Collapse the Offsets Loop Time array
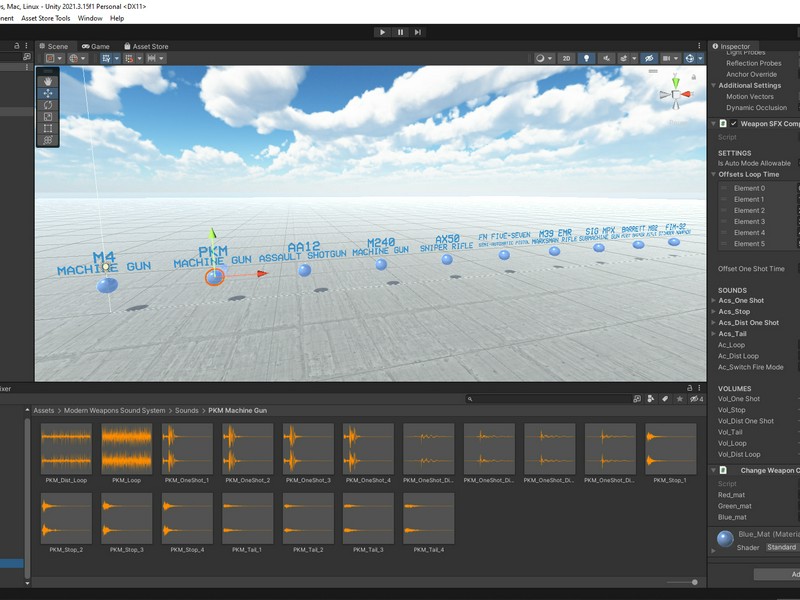This screenshot has width=800, height=600. pos(714,174)
